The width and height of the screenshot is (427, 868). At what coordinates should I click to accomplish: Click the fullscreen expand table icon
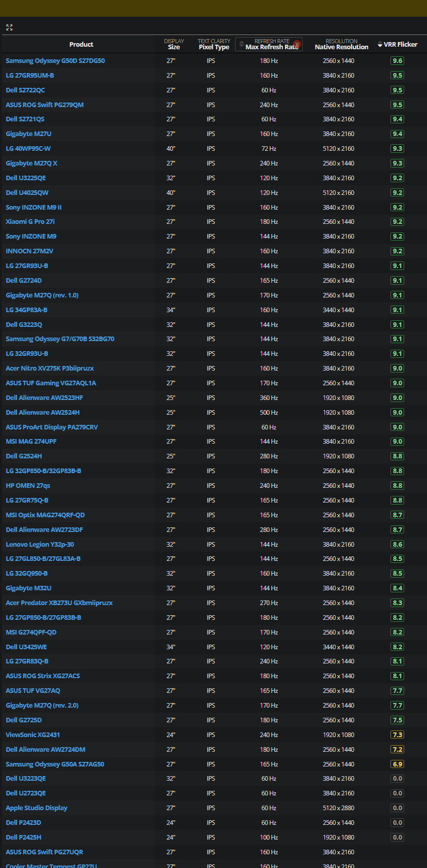[x=9, y=27]
